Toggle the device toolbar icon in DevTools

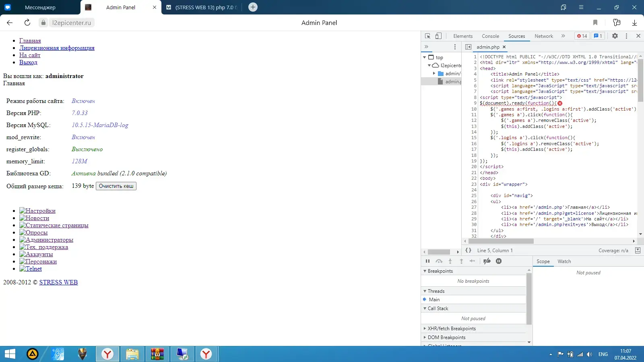pos(438,36)
